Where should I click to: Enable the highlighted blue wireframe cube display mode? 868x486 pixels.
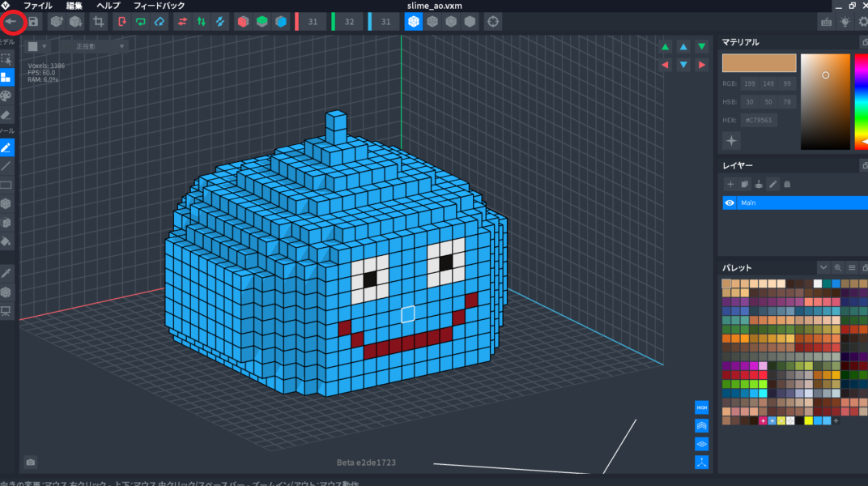coord(414,22)
